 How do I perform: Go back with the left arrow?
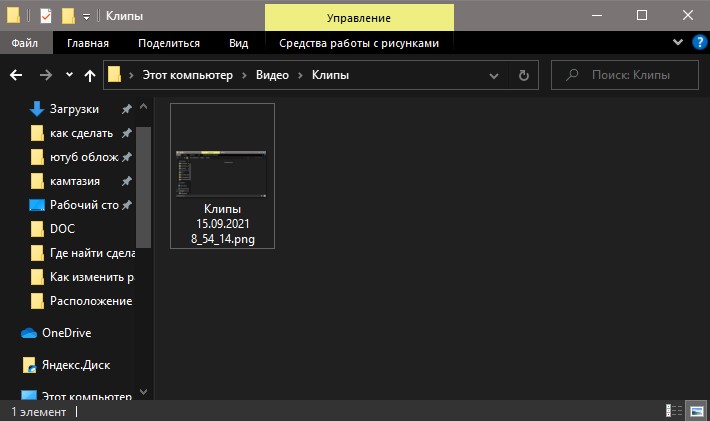(16, 75)
